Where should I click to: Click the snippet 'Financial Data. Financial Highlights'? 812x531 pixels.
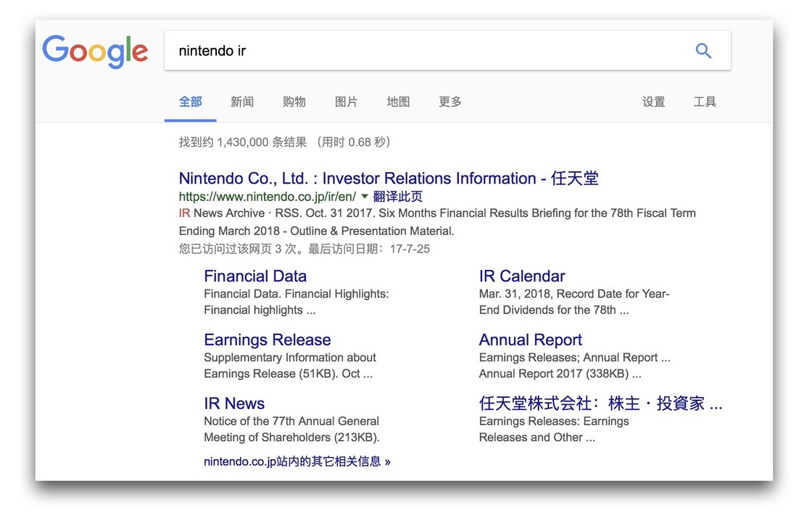pos(297,302)
